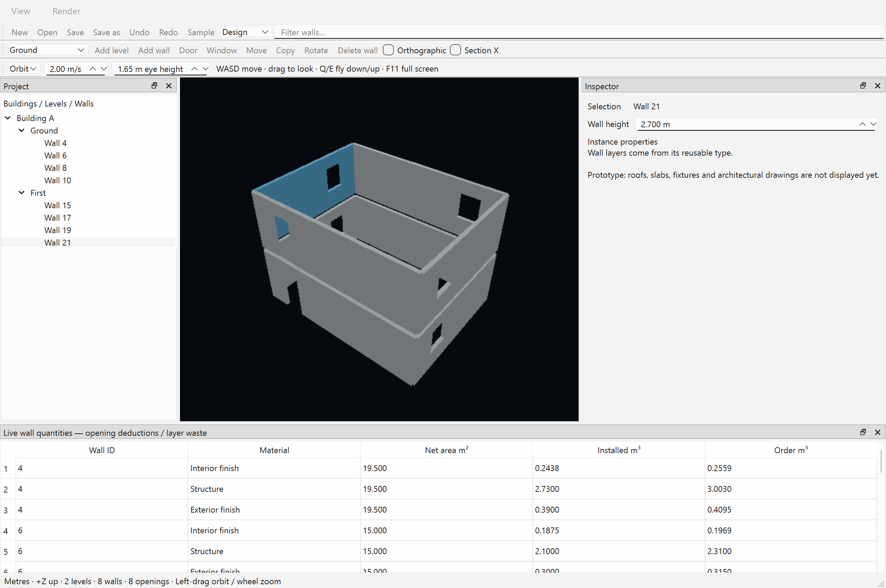Image resolution: width=886 pixels, height=588 pixels.
Task: Open the Orbit navigation dropdown
Action: pyautogui.click(x=23, y=68)
